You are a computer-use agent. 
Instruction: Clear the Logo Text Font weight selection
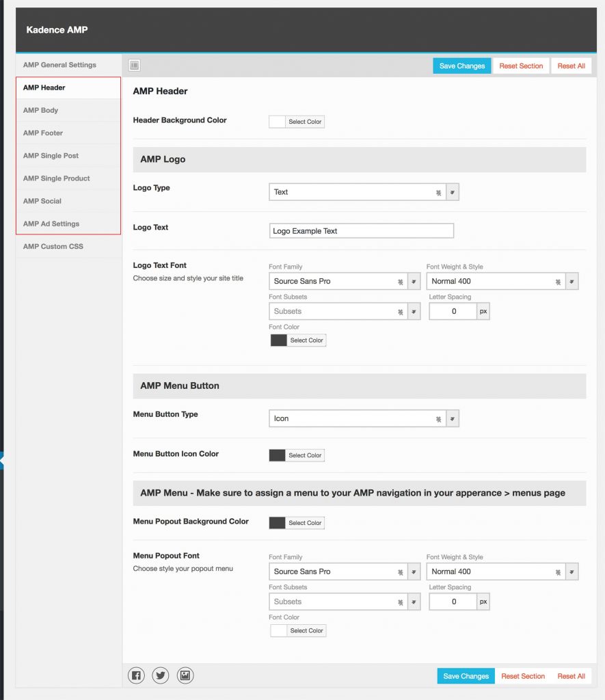tap(558, 282)
